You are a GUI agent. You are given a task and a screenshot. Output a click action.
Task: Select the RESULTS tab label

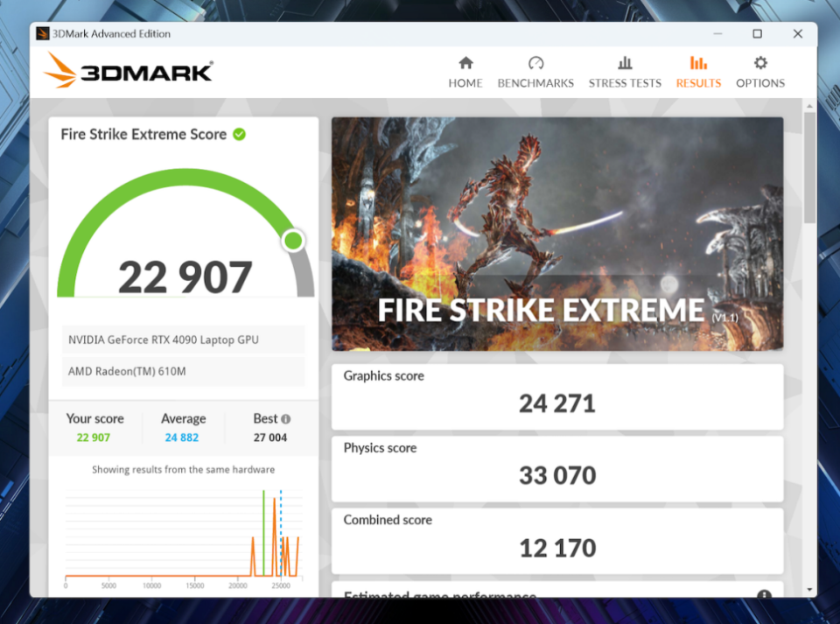(x=698, y=83)
